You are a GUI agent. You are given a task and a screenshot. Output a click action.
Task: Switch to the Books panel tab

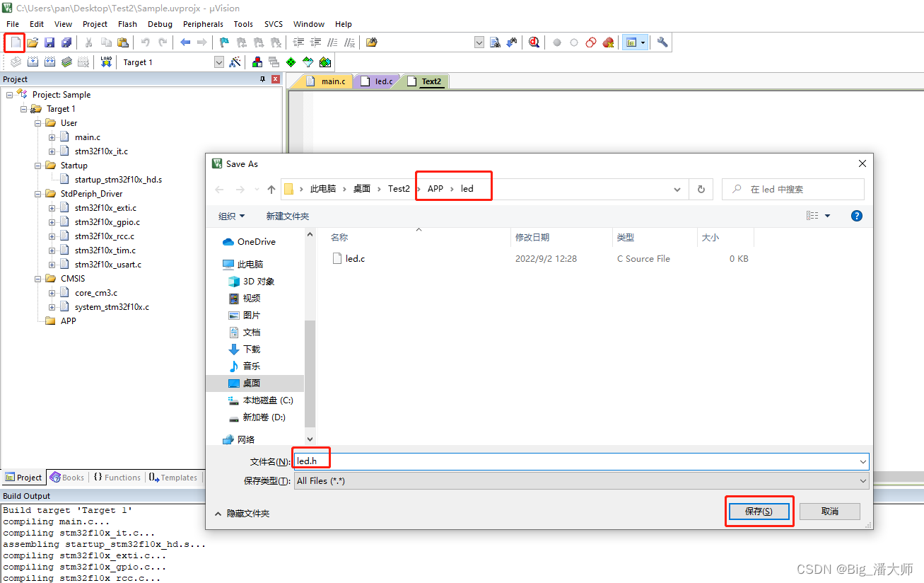67,478
